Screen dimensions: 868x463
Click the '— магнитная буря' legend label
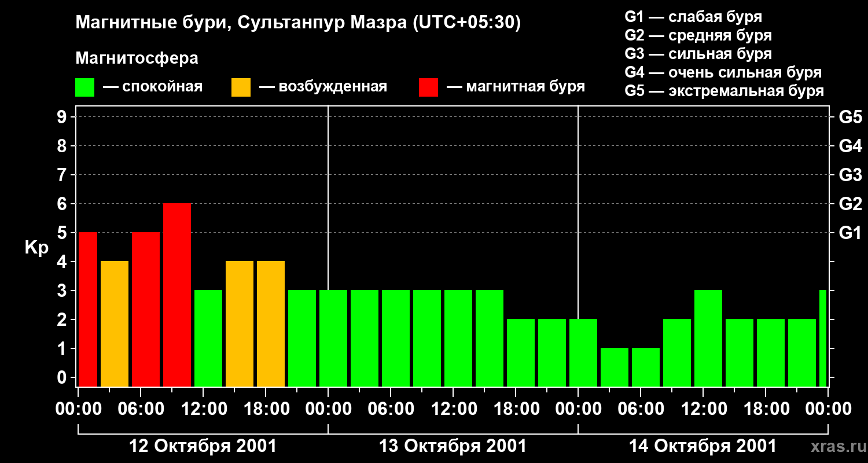[516, 87]
